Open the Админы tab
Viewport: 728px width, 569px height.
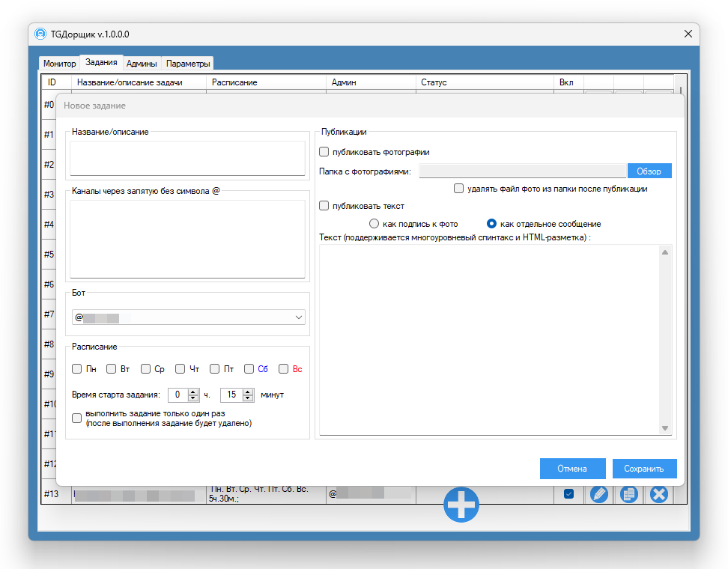142,64
